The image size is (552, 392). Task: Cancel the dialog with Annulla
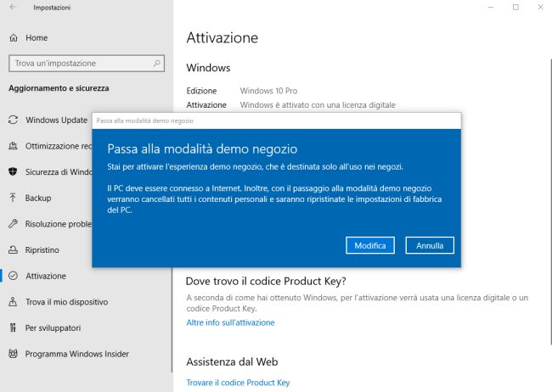coord(430,245)
